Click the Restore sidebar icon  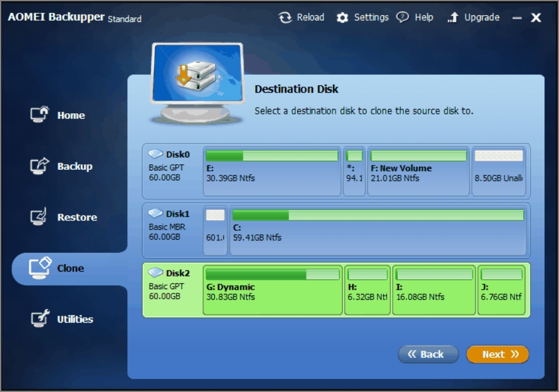point(38,216)
